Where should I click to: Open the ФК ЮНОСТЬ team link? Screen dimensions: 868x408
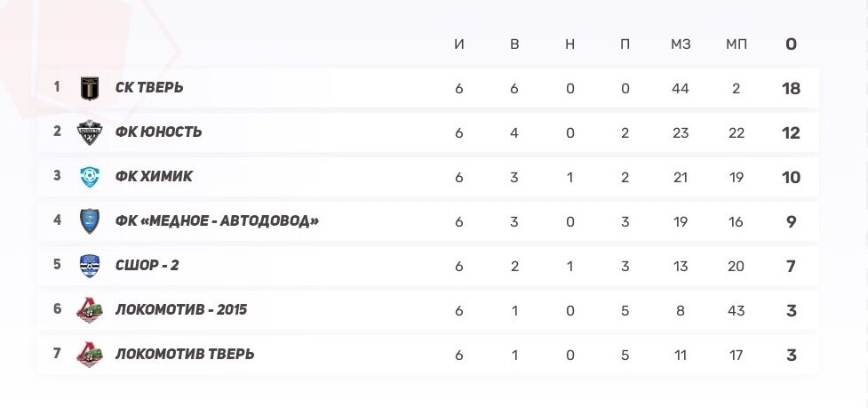tap(159, 132)
